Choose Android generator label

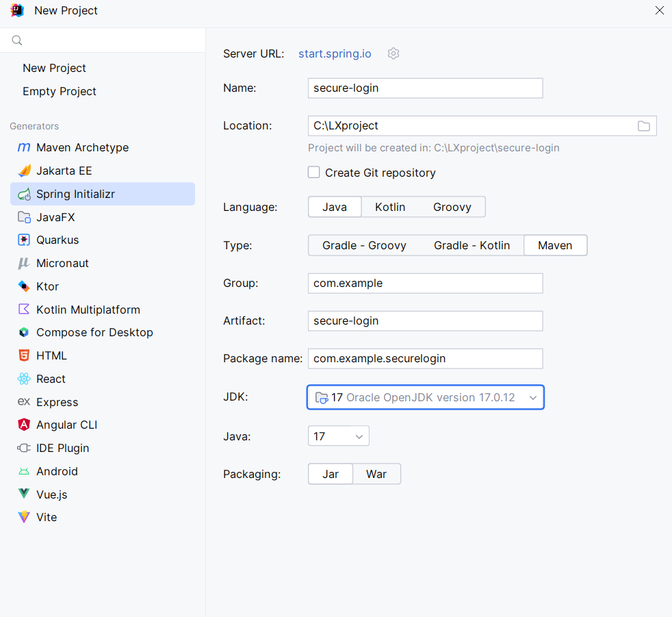(57, 471)
